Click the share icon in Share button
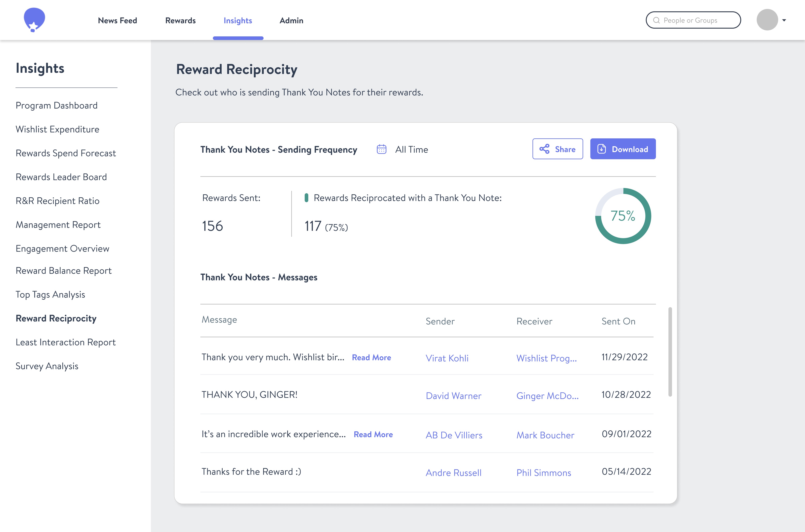Screen dimensions: 805x532 (544, 149)
